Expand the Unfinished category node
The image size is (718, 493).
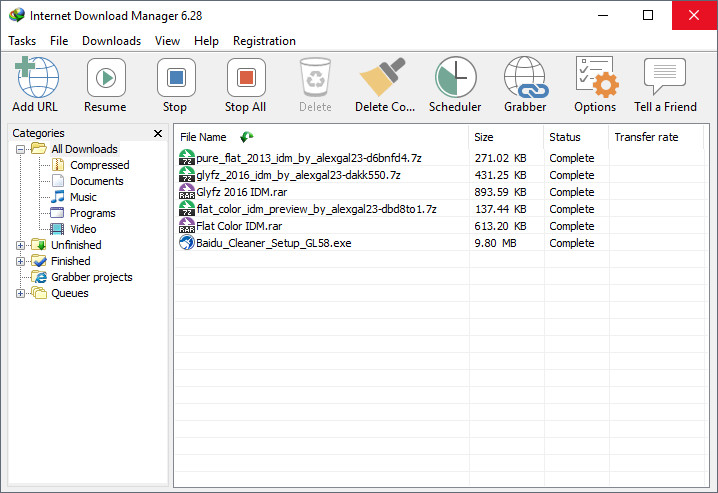[x=21, y=245]
